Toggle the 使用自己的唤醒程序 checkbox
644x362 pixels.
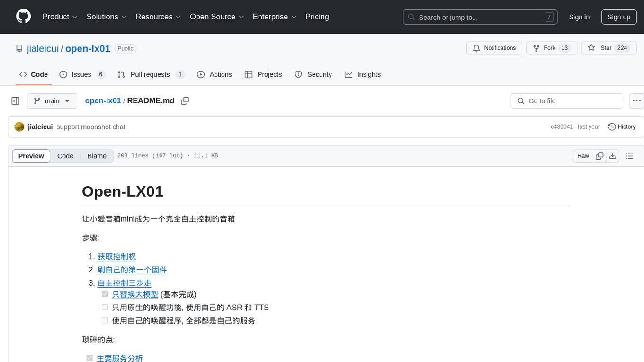(105, 321)
